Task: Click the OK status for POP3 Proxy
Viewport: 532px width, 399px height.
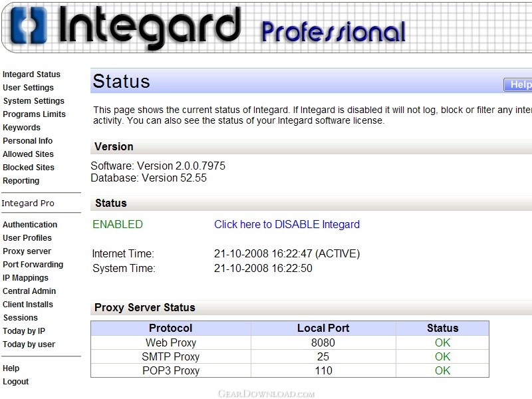Action: click(442, 370)
